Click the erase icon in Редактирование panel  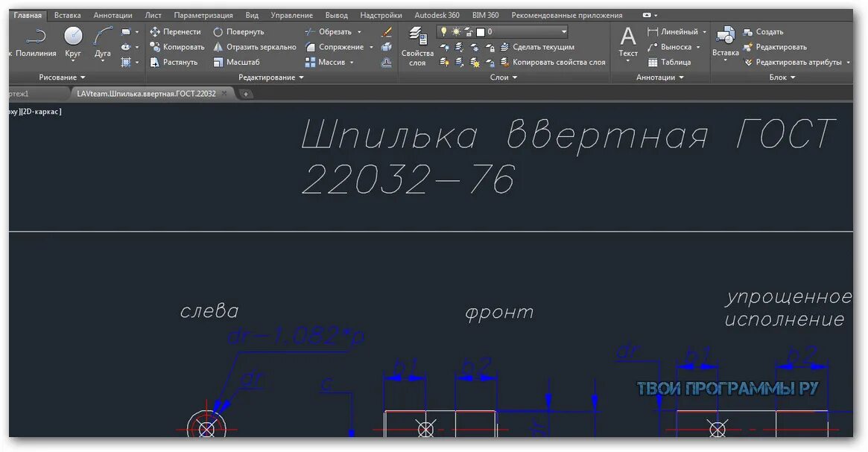(x=387, y=32)
